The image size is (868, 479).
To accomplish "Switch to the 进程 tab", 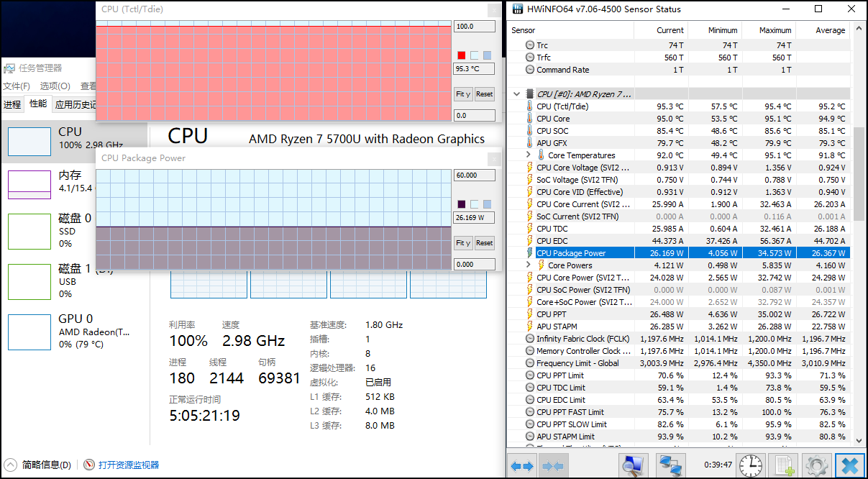I will pos(12,105).
